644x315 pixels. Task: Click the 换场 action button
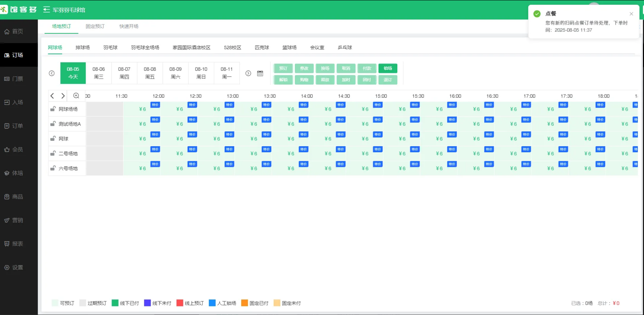tap(325, 68)
